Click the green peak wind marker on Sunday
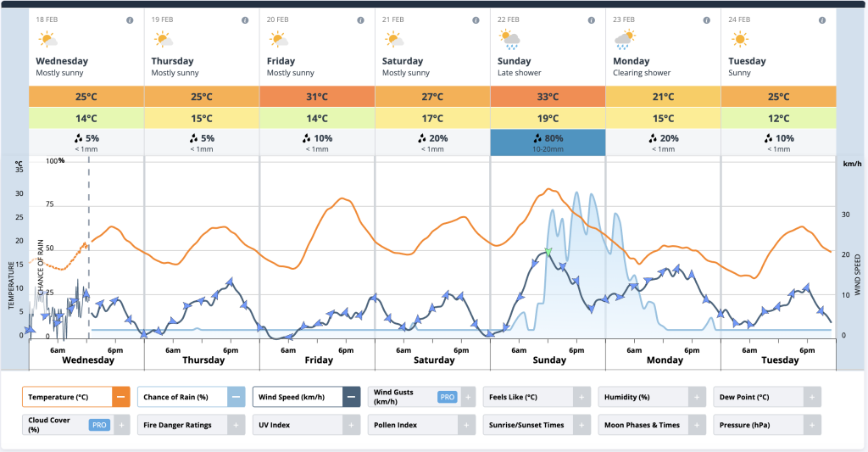 pos(548,252)
